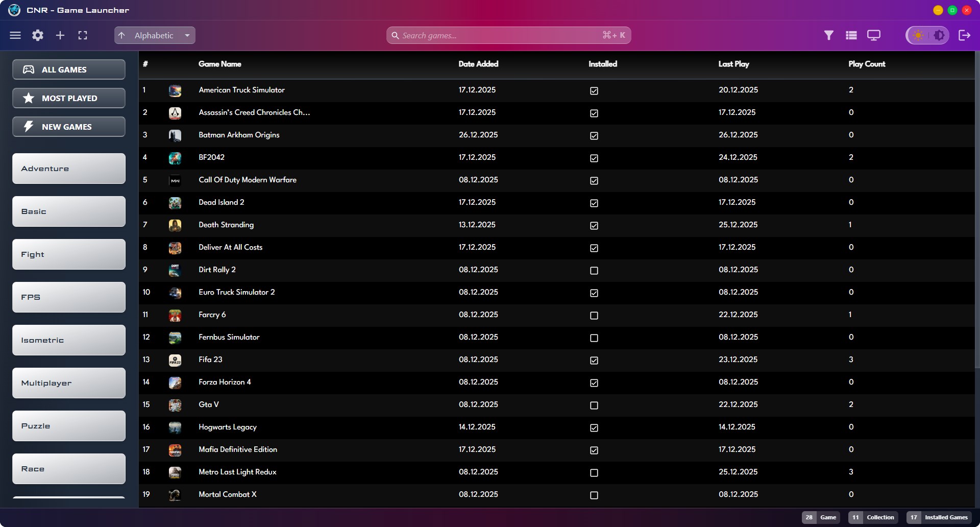Open the Isometric collection
This screenshot has width=980, height=527.
point(69,340)
